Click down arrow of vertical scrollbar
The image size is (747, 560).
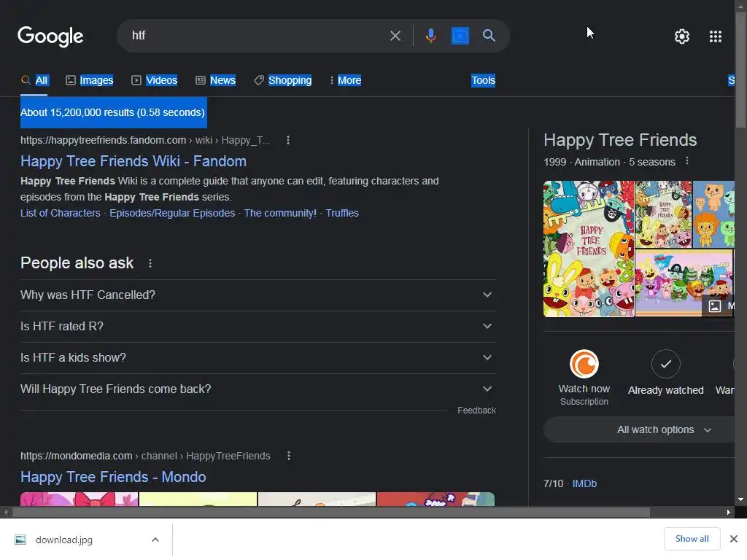(x=740, y=499)
